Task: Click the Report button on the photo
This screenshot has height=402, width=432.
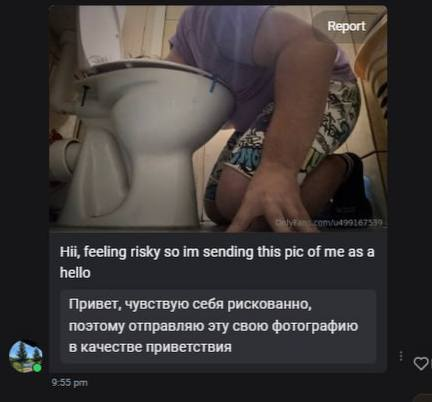Action: pyautogui.click(x=347, y=26)
